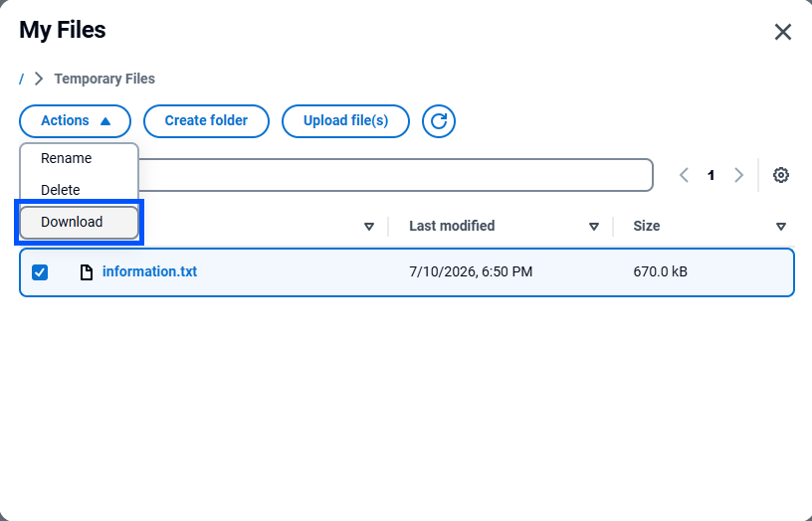Screen dimensions: 812x521
Task: Uncheck the information.txt checkbox
Action: click(x=40, y=272)
